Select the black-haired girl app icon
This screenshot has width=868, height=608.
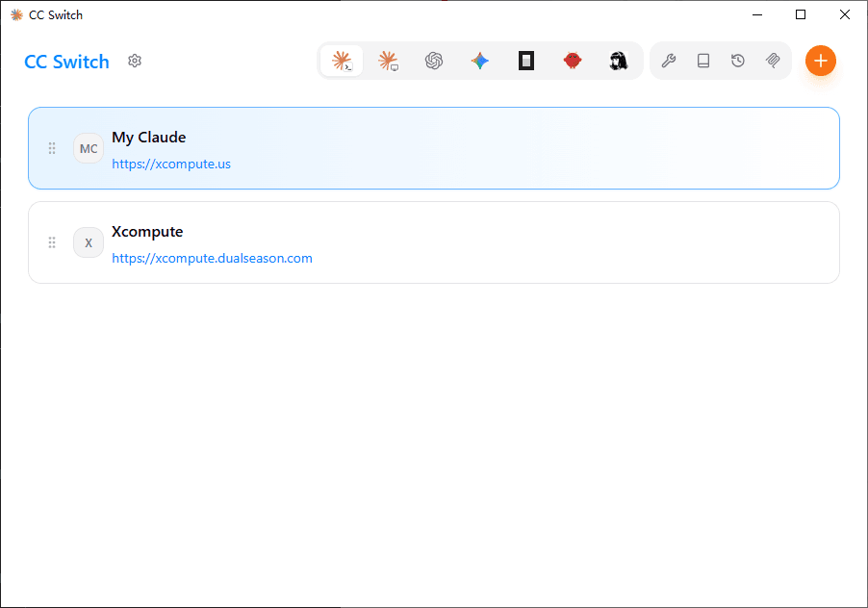point(619,61)
